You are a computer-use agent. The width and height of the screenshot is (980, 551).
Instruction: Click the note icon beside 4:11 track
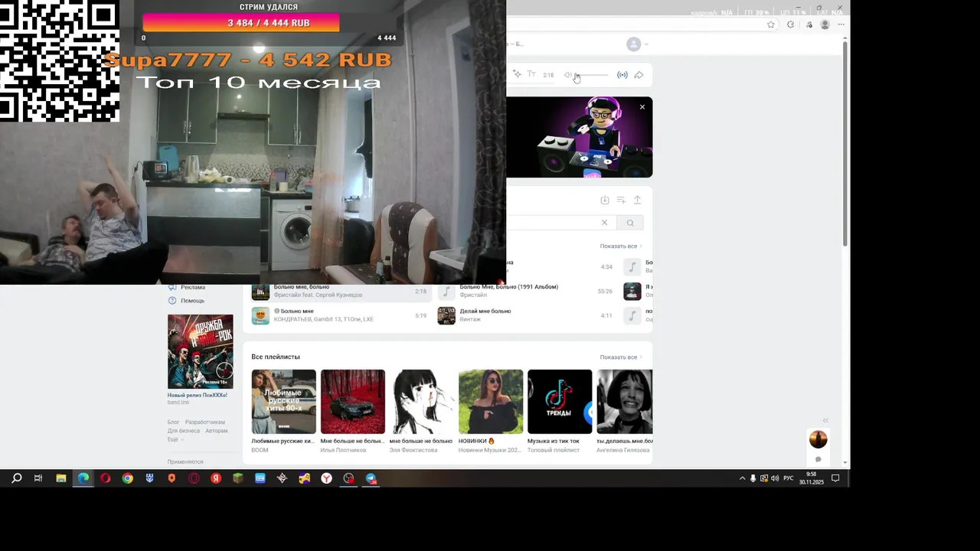(x=632, y=315)
